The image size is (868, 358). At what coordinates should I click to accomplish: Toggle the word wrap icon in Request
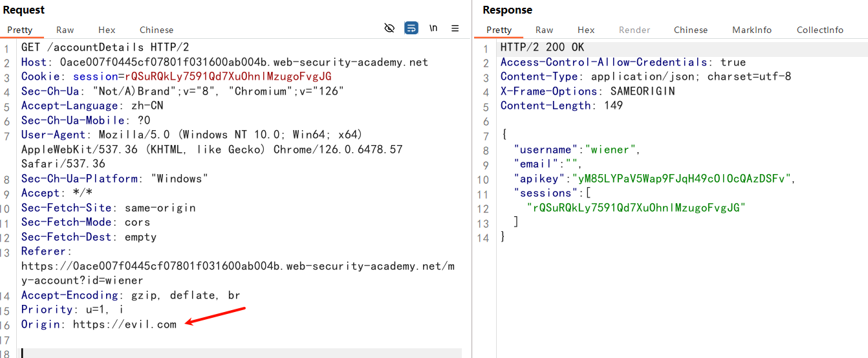(x=411, y=28)
